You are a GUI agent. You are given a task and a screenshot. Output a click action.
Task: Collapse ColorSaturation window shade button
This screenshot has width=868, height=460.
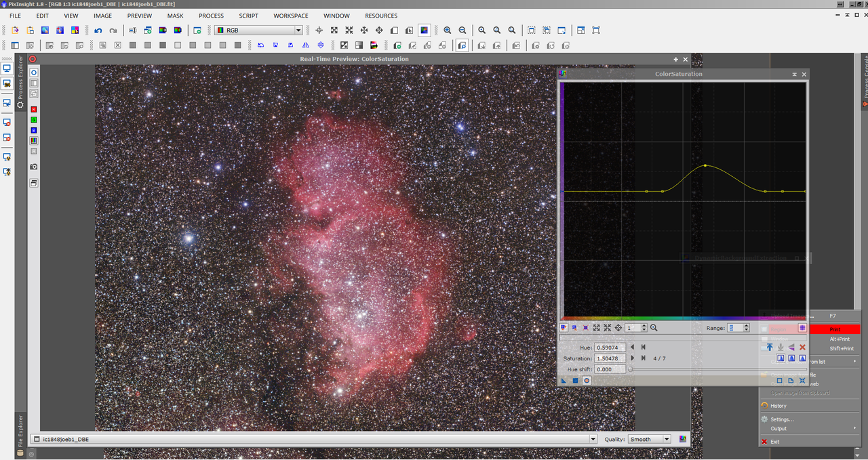coord(794,74)
